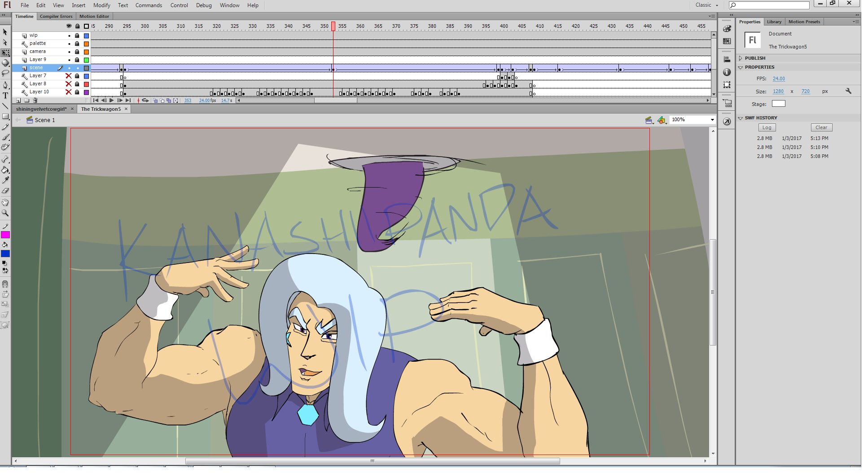Switch to the Compiler Errors tab
Image resolution: width=868 pixels, height=473 pixels.
coord(56,16)
